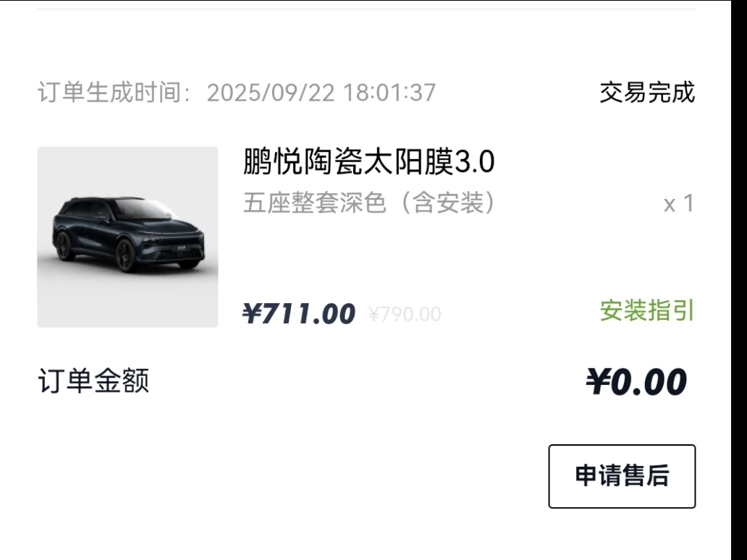Tap the car product thumbnail image
Viewport: 747px width, 560px height.
[127, 237]
